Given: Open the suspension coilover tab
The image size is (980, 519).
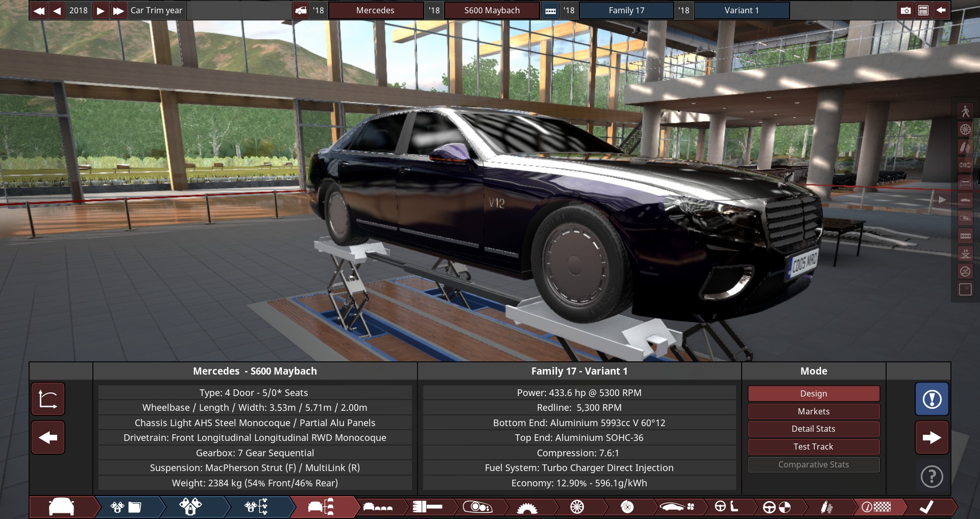Looking at the screenshot, I should click(826, 507).
